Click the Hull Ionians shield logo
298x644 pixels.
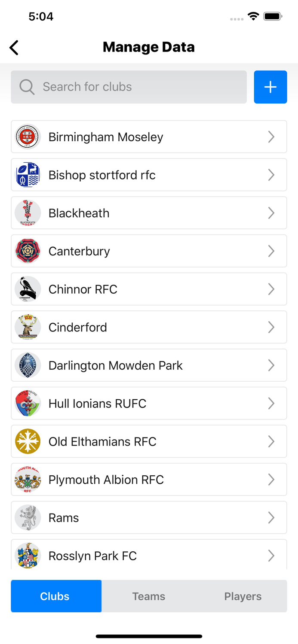[x=28, y=403]
